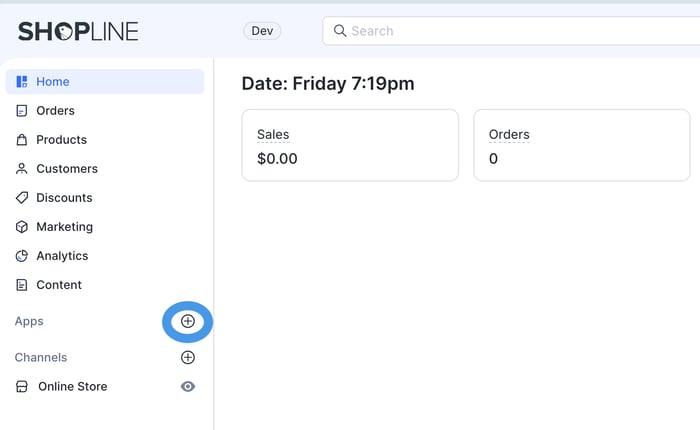This screenshot has height=430, width=700.
Task: Expand the Apps section header
Action: (x=29, y=321)
